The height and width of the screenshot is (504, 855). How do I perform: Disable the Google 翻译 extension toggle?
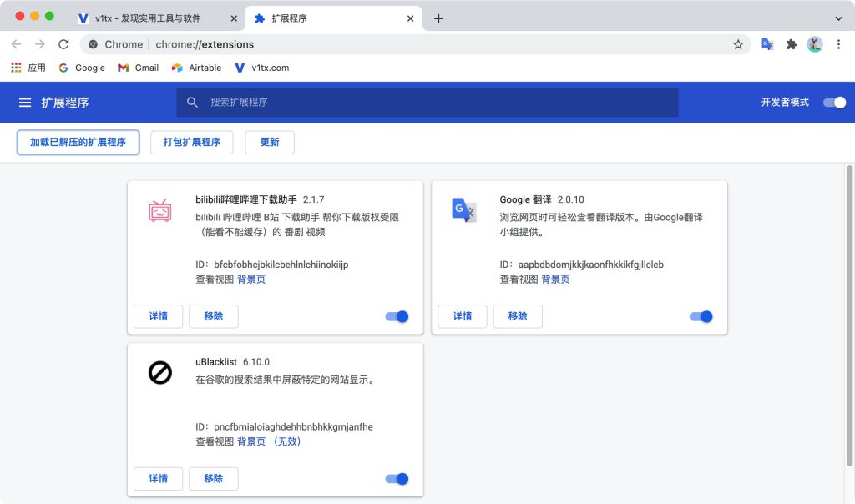(x=701, y=316)
